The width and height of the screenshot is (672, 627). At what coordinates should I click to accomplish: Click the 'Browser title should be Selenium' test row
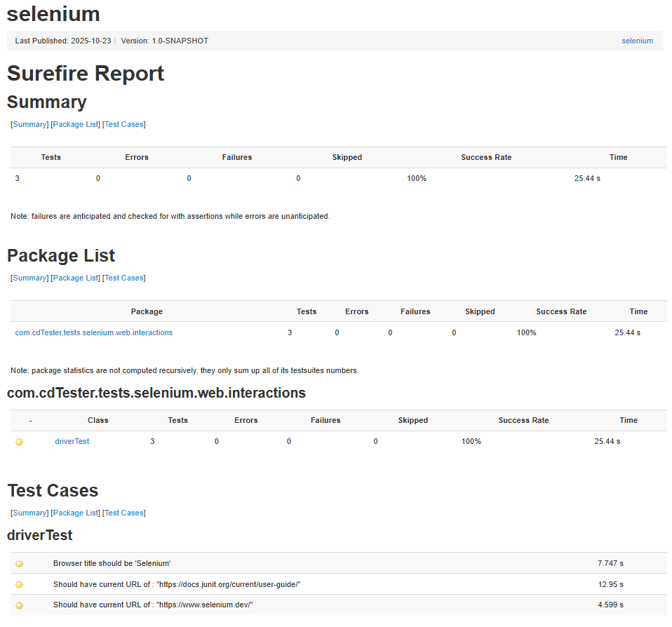point(339,563)
